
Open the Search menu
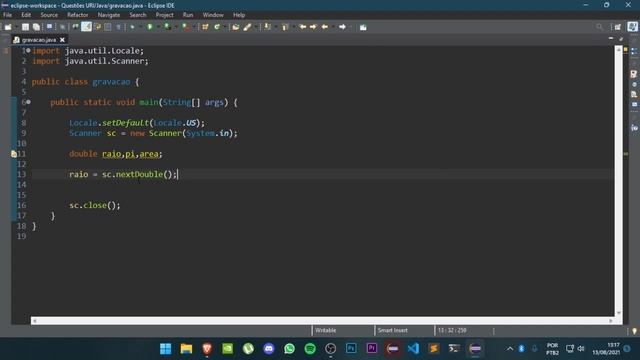point(138,15)
